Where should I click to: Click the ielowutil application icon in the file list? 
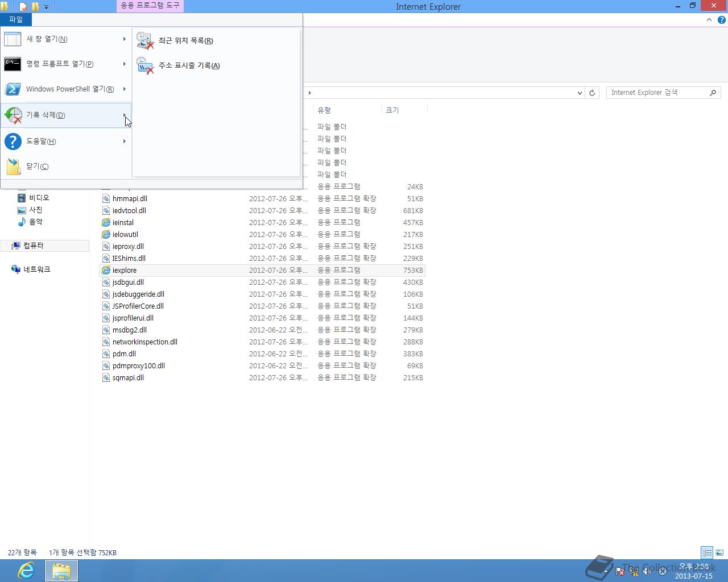106,235
